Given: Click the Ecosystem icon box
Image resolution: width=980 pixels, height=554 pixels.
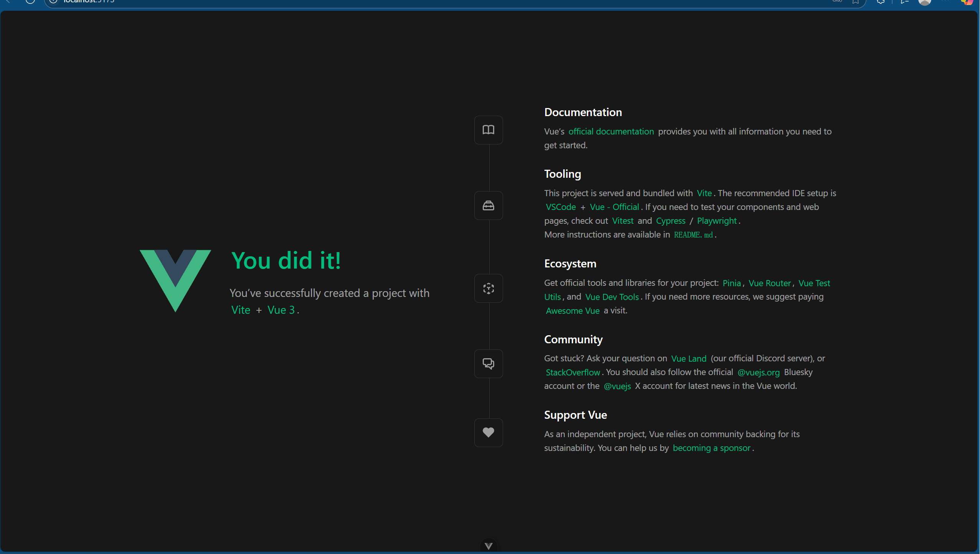Looking at the screenshot, I should pyautogui.click(x=488, y=288).
